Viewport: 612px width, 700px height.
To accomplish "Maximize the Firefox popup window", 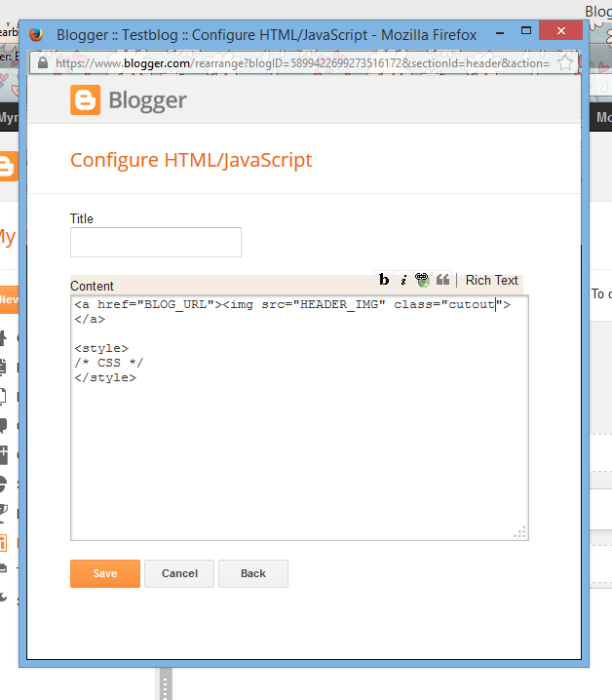I will coord(526,31).
